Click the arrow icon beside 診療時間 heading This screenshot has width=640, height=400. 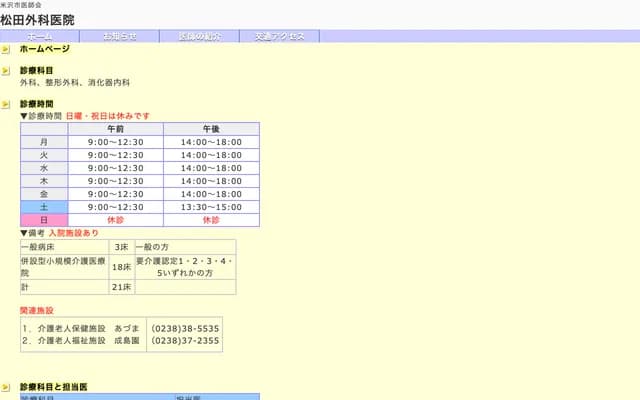[6, 104]
